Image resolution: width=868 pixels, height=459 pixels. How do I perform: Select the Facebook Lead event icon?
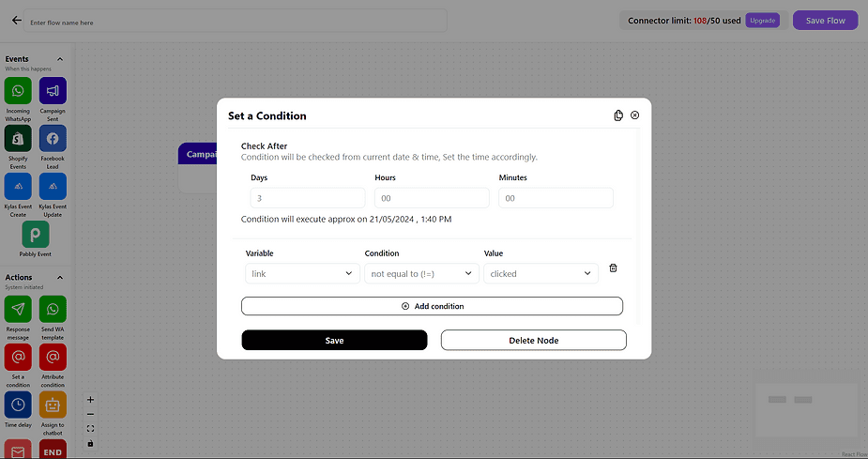[x=53, y=138]
